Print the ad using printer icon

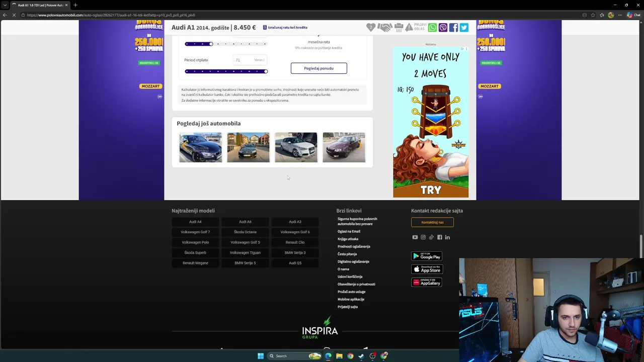click(x=399, y=28)
